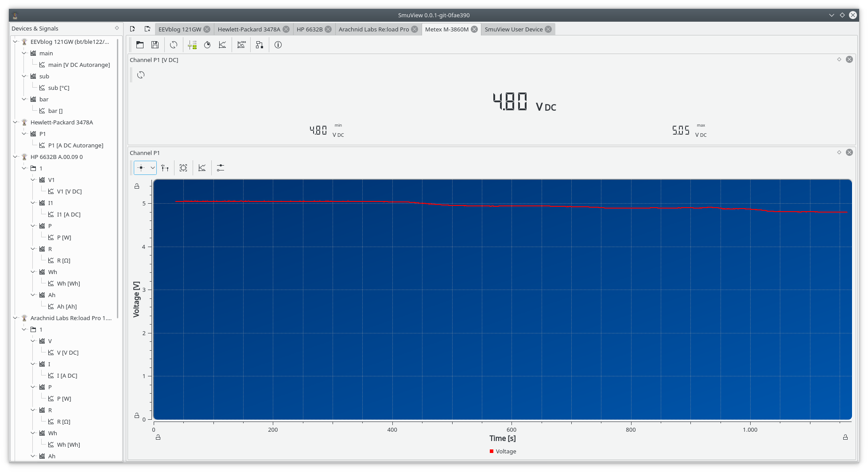Open the add control view icon with green sliders
The width and height of the screenshot is (868, 472).
192,45
